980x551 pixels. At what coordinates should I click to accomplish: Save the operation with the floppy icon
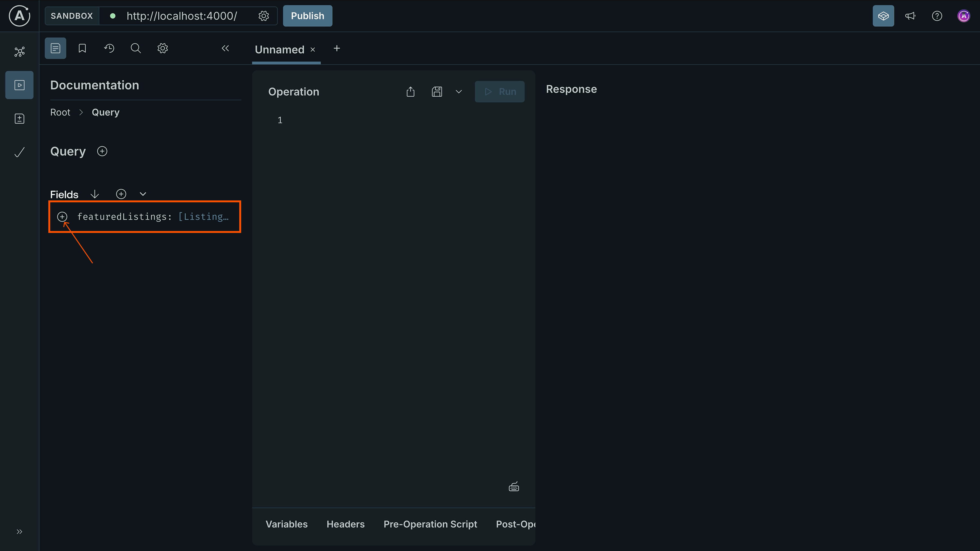coord(436,91)
